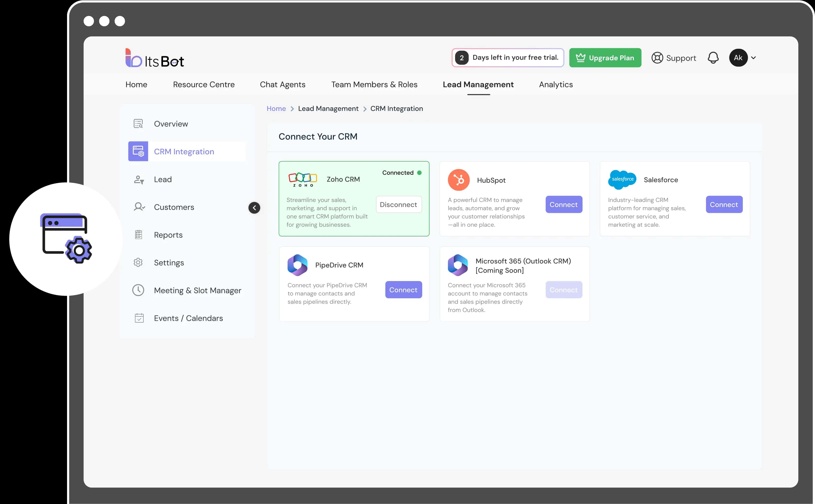The height and width of the screenshot is (504, 815).
Task: Open Support via the lifebuoy icon
Action: tap(657, 58)
